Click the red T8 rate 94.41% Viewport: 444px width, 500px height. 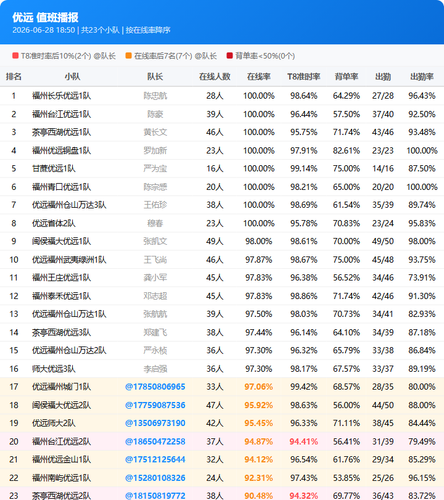(304, 441)
